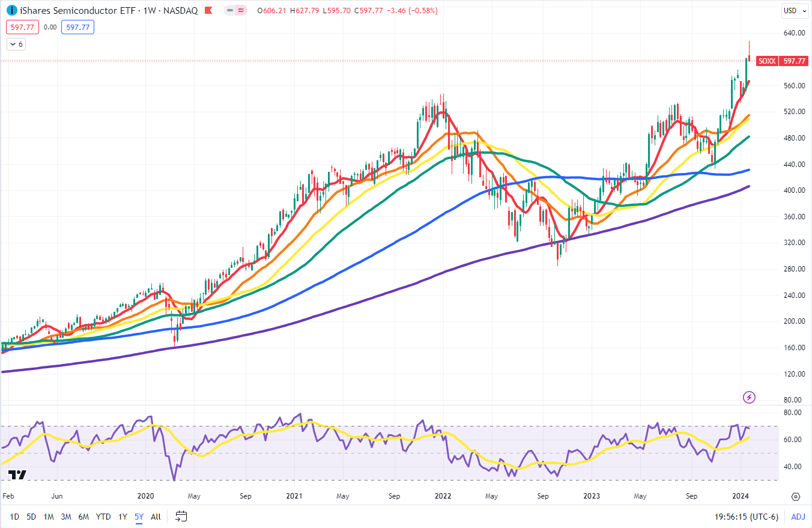The height and width of the screenshot is (528, 812).
Task: Click the 280.00 price axis label
Action: click(x=793, y=269)
